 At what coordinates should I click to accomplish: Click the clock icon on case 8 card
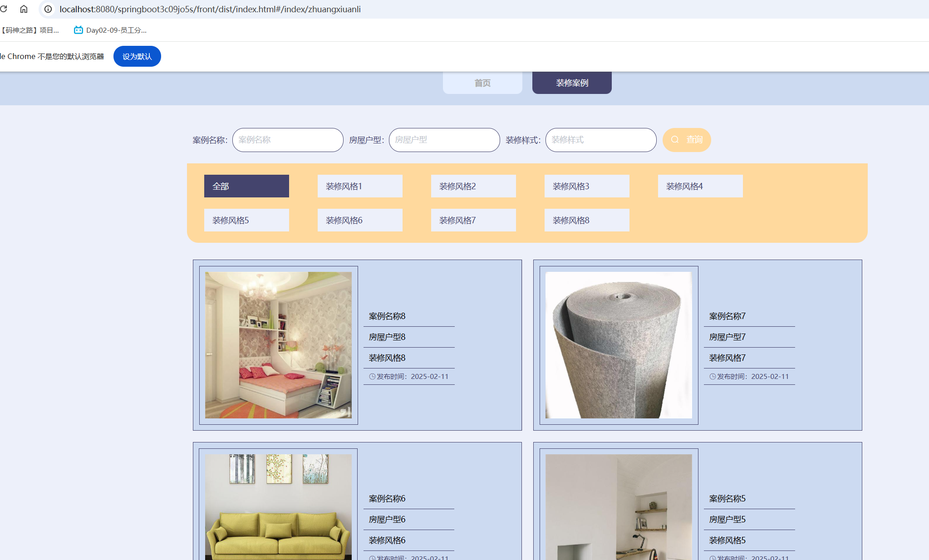pyautogui.click(x=372, y=377)
